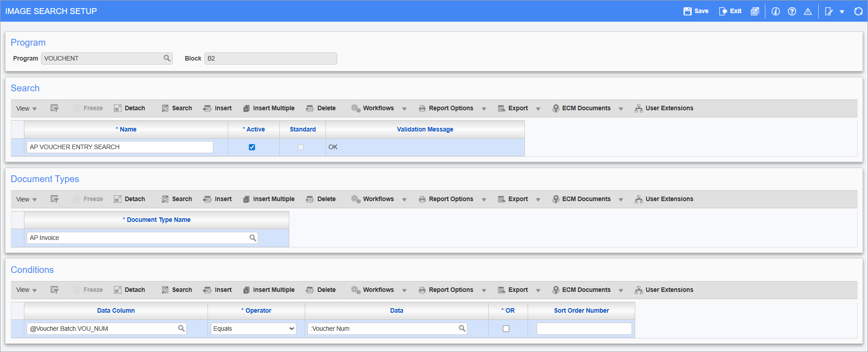Detach the Conditions table
The width and height of the screenshot is (868, 352).
[x=129, y=290]
